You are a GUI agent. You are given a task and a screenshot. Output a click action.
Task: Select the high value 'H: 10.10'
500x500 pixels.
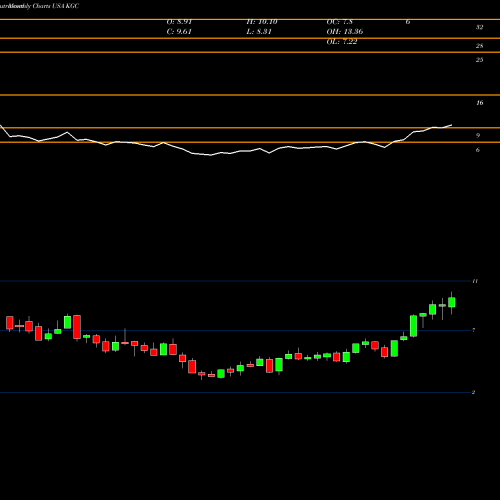pyautogui.click(x=262, y=22)
